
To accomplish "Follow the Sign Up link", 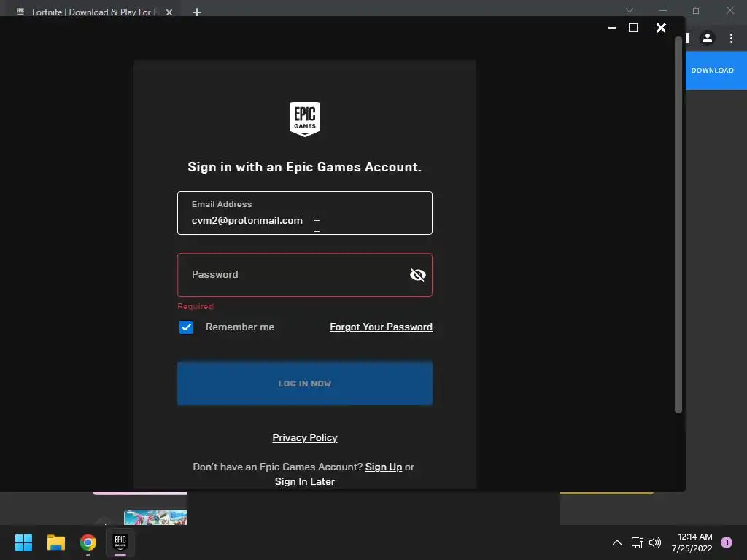I will coord(384,467).
